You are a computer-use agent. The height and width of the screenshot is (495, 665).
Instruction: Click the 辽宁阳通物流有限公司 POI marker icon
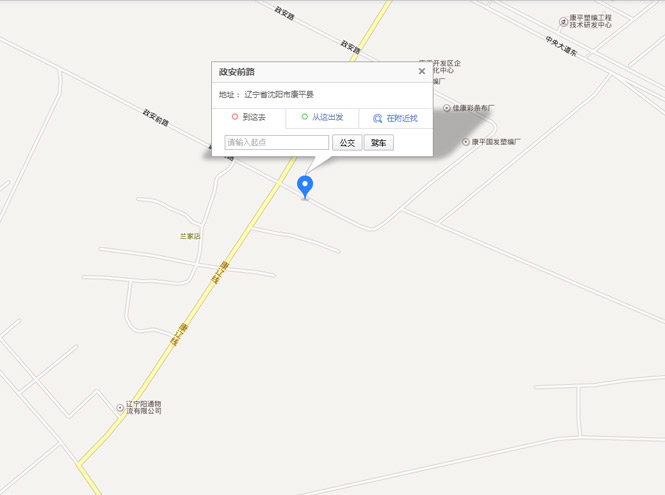[120, 408]
